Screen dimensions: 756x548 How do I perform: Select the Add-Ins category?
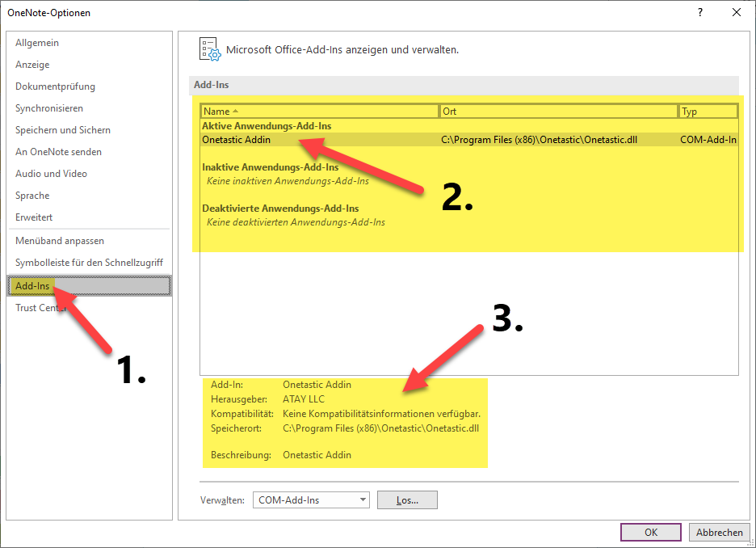point(89,286)
